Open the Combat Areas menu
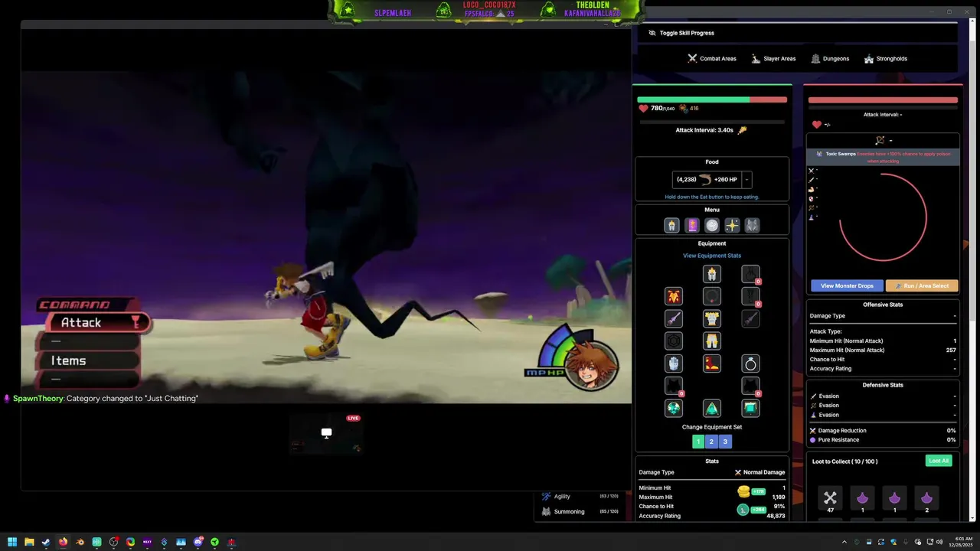980x551 pixels. [x=711, y=58]
